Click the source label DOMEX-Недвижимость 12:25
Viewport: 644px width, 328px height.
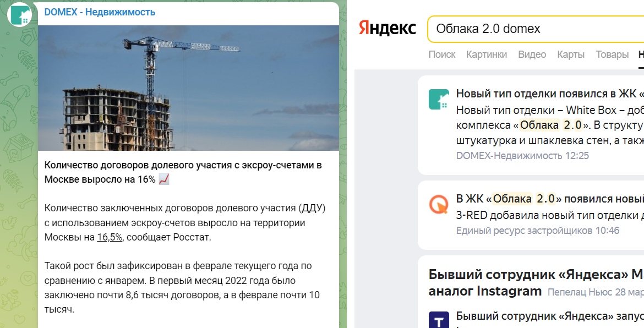point(522,156)
